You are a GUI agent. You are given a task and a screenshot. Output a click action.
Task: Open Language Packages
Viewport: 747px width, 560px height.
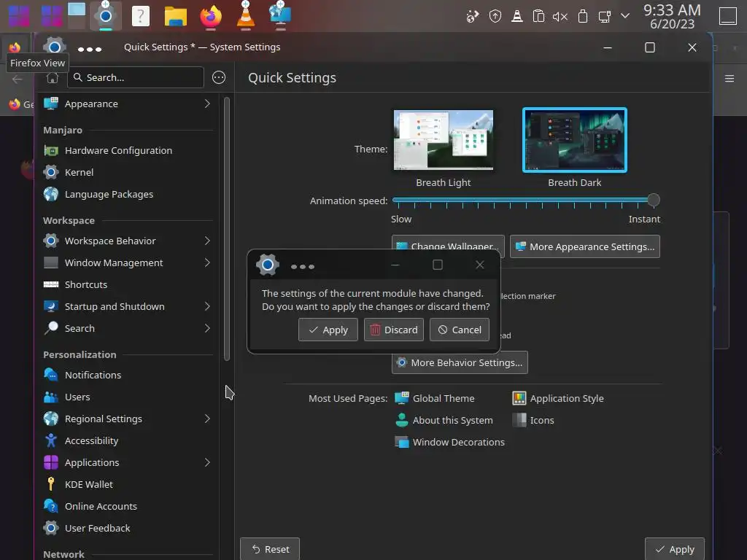(x=127, y=194)
